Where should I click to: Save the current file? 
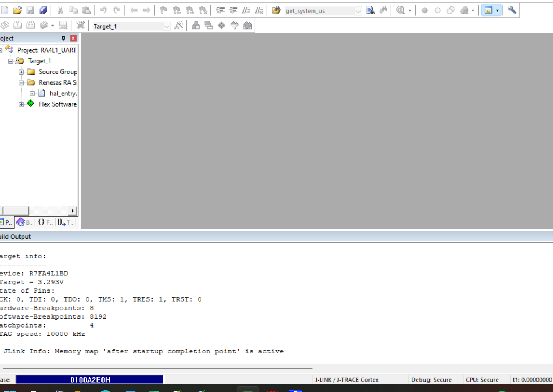[30, 10]
